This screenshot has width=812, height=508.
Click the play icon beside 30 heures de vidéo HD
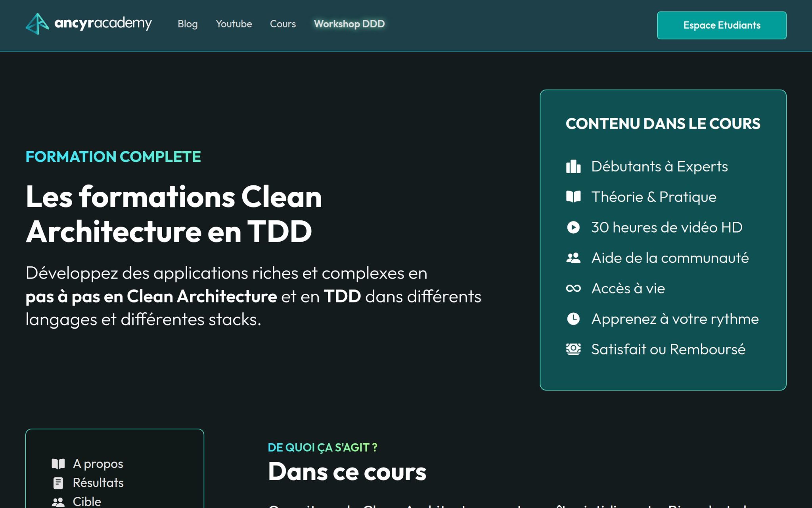(573, 227)
